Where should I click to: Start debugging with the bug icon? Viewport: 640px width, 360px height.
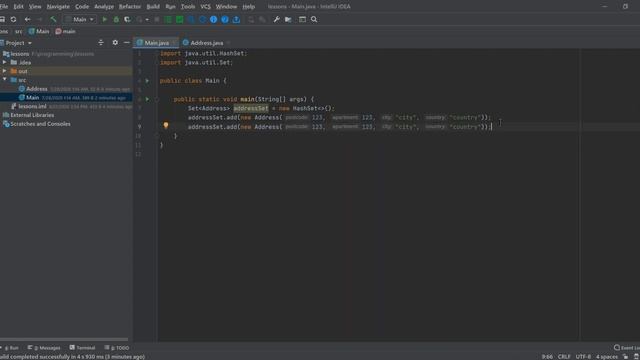click(x=116, y=19)
